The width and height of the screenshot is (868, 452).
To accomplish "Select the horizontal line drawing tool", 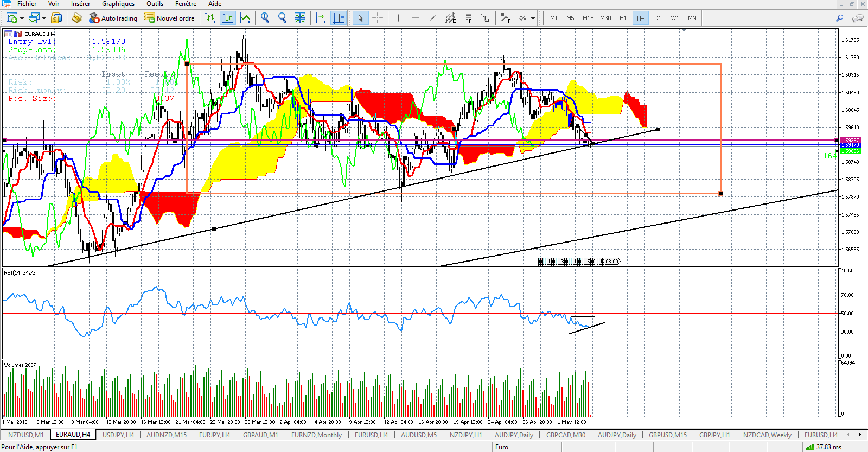I will coord(415,18).
